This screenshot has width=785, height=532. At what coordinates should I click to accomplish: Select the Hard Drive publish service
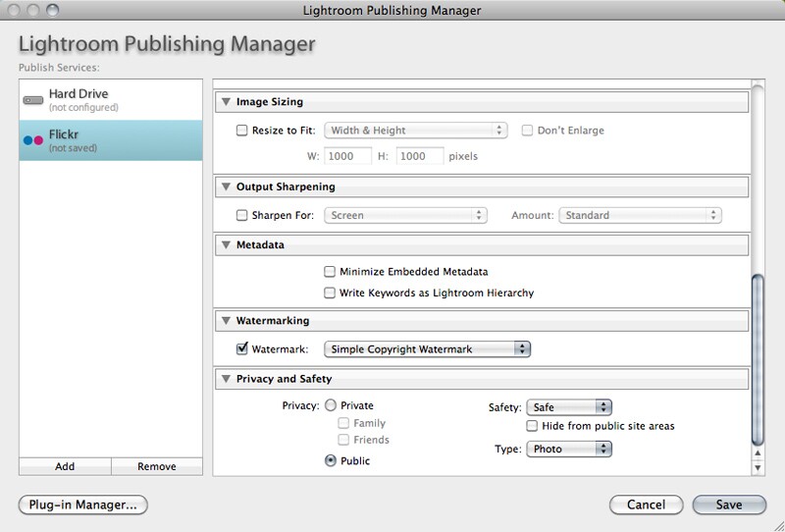click(x=111, y=100)
